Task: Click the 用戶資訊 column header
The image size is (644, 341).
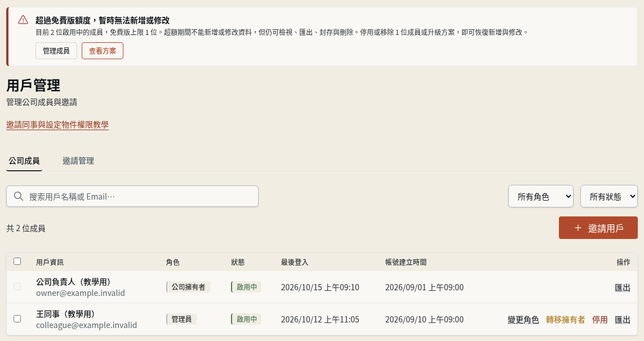Action: click(x=50, y=262)
